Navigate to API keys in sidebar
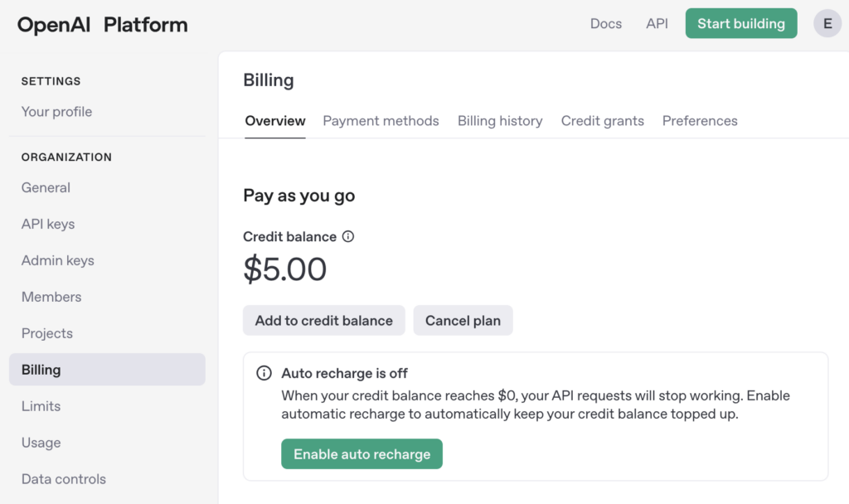 click(48, 224)
